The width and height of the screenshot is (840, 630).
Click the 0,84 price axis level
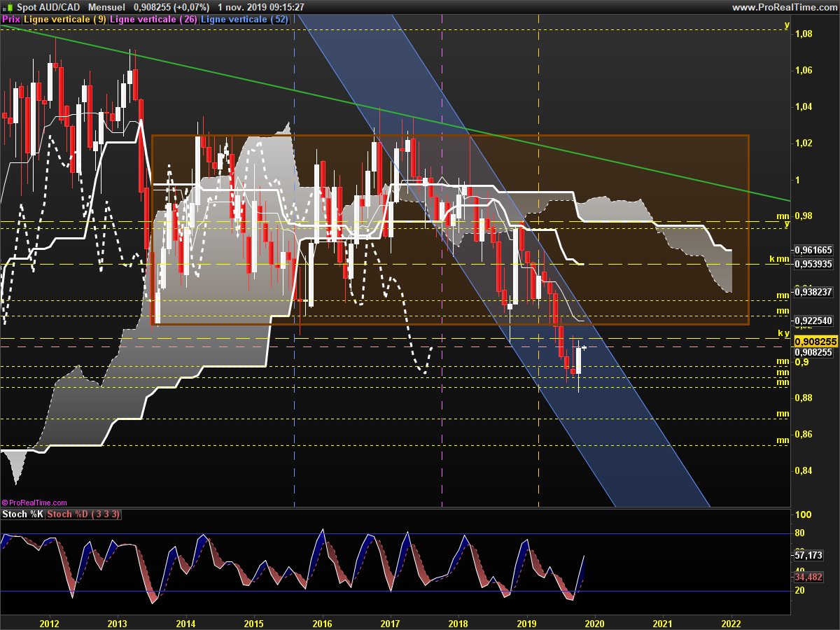802,470
